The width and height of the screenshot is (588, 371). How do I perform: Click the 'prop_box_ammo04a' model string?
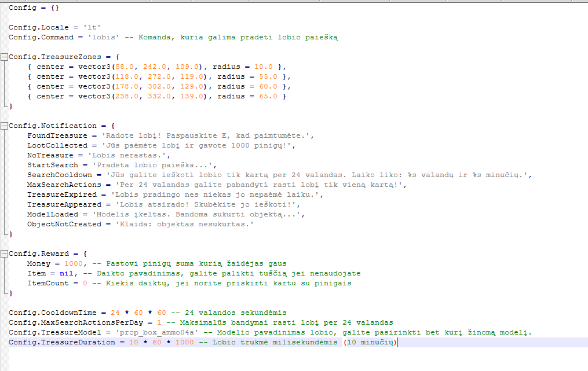(157, 332)
